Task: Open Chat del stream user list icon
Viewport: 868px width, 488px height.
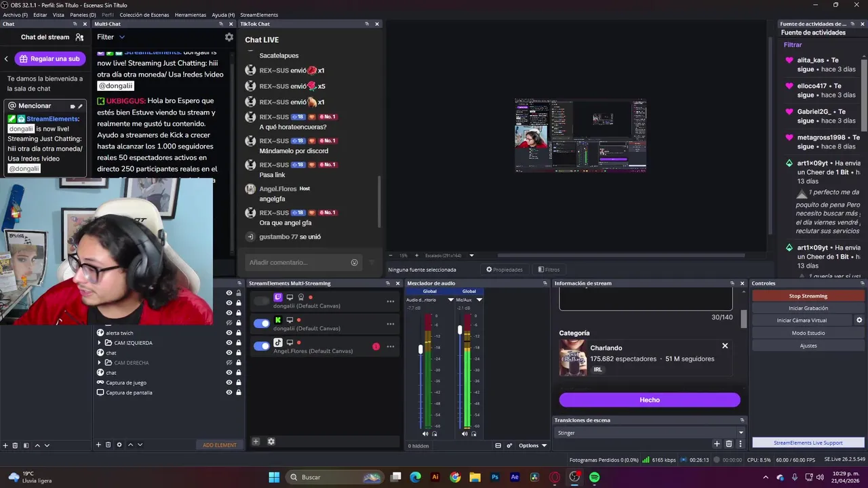Action: (79, 37)
